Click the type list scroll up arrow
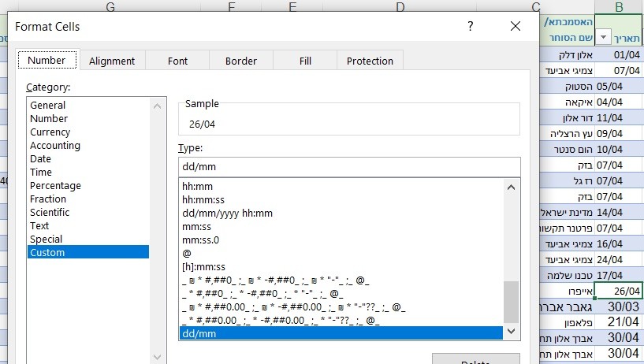The image size is (644, 364). [x=512, y=188]
